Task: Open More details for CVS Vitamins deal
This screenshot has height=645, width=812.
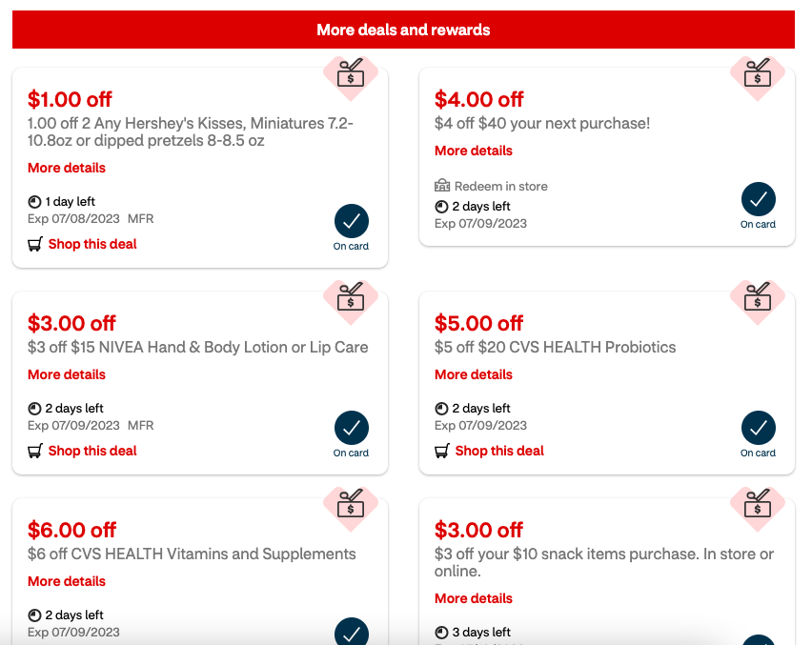Action: [67, 581]
